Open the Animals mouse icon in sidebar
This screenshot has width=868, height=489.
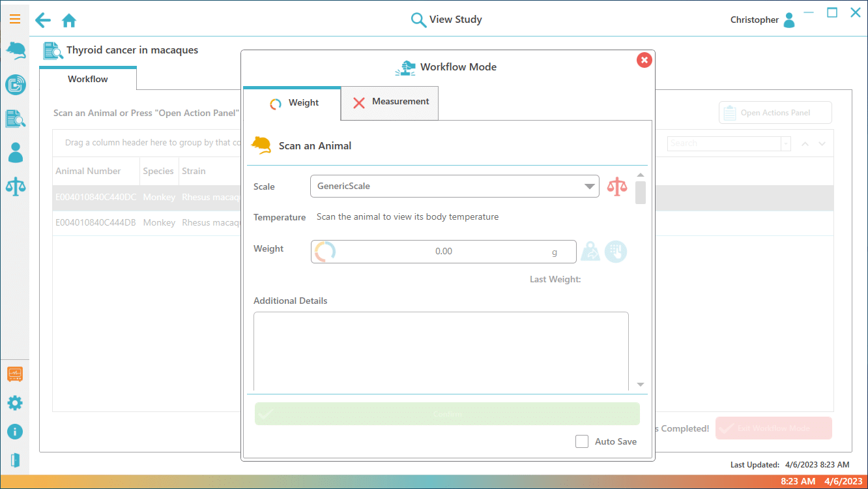[x=15, y=51]
